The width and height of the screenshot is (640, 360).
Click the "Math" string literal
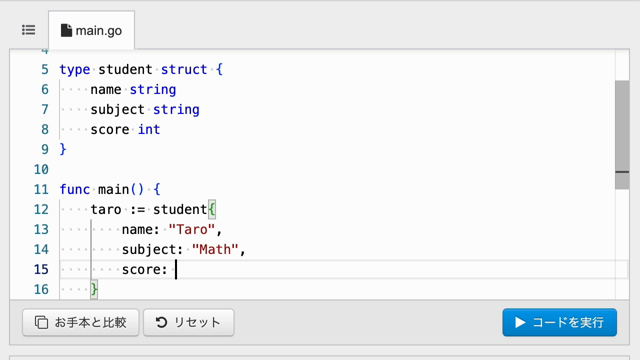[215, 249]
